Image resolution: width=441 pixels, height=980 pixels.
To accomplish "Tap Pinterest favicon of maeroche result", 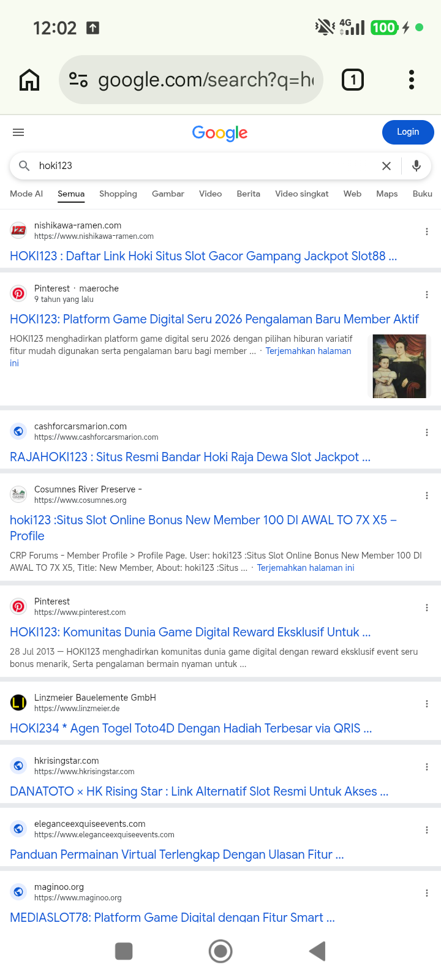I will click(x=18, y=293).
